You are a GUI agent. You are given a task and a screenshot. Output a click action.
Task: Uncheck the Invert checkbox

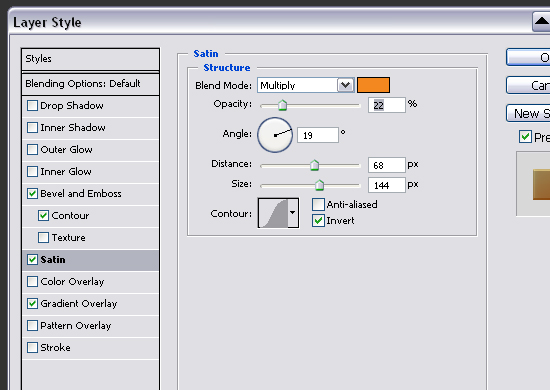click(318, 221)
